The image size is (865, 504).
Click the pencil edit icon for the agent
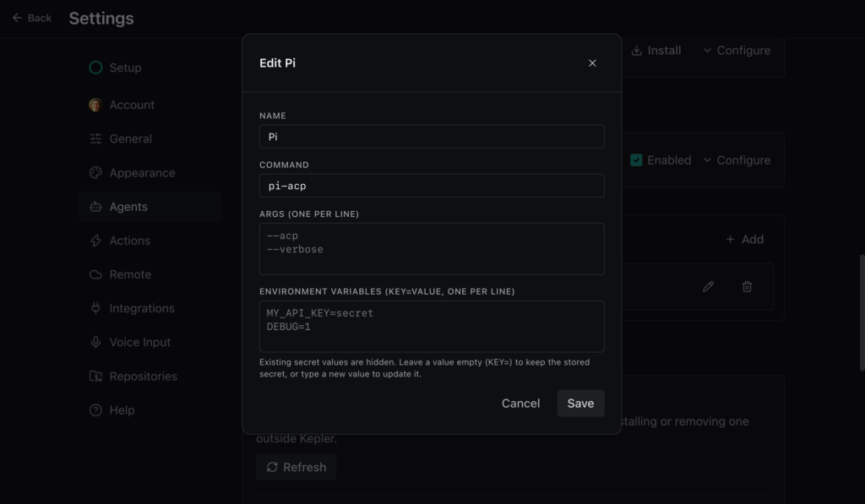(709, 287)
